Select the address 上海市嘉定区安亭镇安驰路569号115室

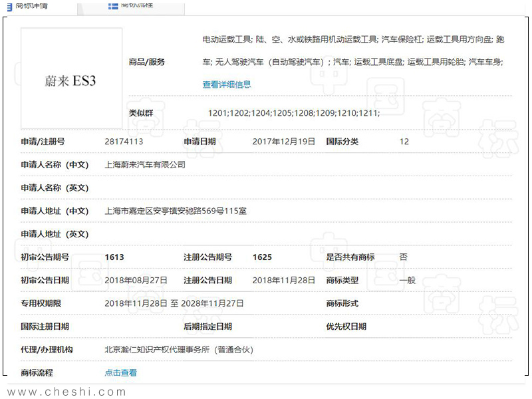click(176, 211)
